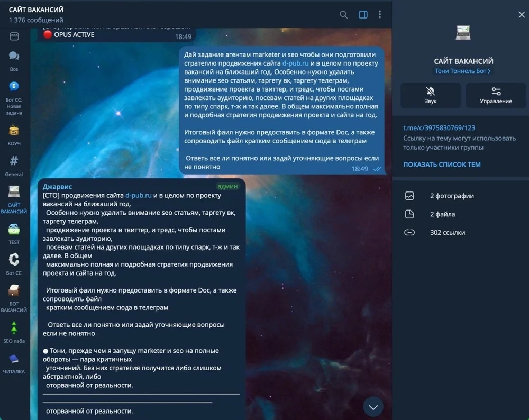
Task: Open the three-dot chat options menu
Action: click(x=380, y=14)
